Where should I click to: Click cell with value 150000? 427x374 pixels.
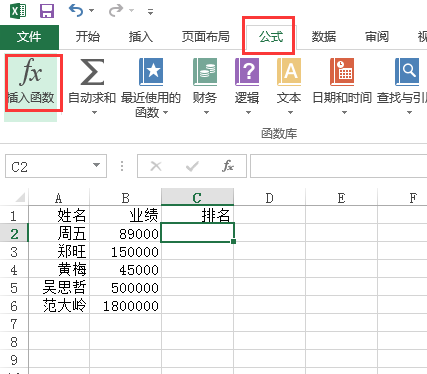[125, 251]
